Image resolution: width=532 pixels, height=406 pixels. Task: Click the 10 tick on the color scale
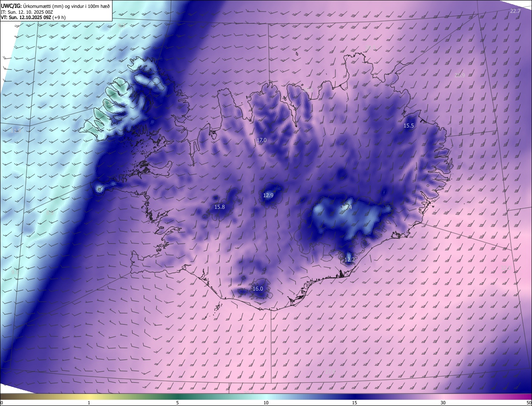(266, 403)
